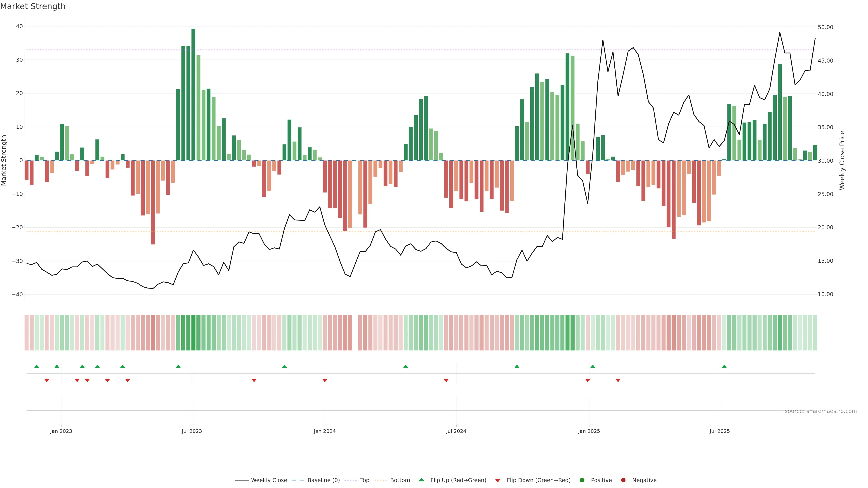Image resolution: width=868 pixels, height=488 pixels.
Task: Click the tallest green bar near Jul 2023
Action: [193, 94]
